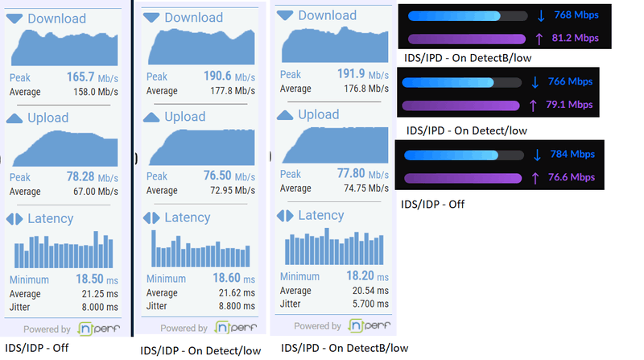The width and height of the screenshot is (644, 360).
Task: Click the Upload arrow icon in the On DetectB/low panel
Action: tap(285, 115)
